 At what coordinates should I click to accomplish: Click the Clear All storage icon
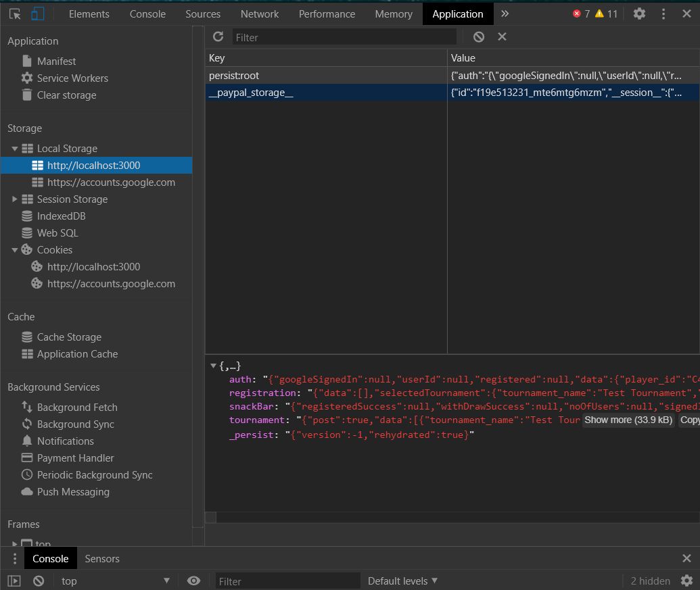(x=479, y=36)
